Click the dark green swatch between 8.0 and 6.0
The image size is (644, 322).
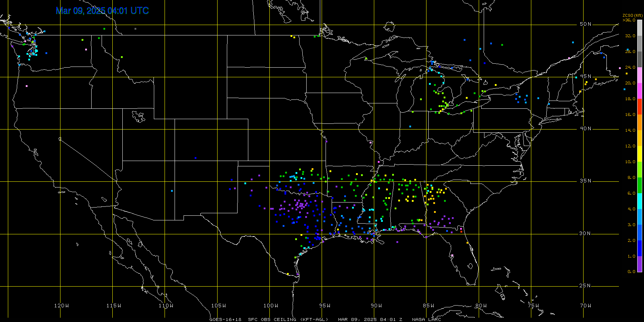(x=640, y=185)
